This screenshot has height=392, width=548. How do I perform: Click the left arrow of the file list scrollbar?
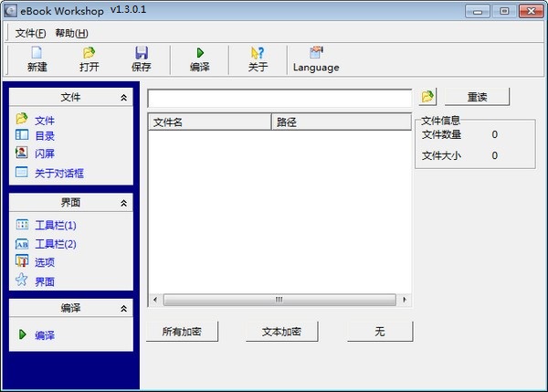[155, 300]
